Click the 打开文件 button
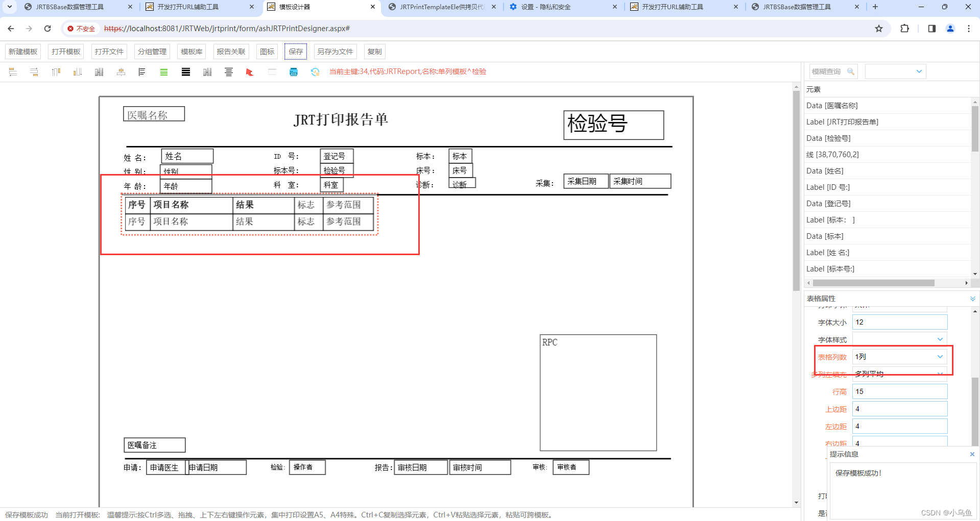 [x=109, y=52]
